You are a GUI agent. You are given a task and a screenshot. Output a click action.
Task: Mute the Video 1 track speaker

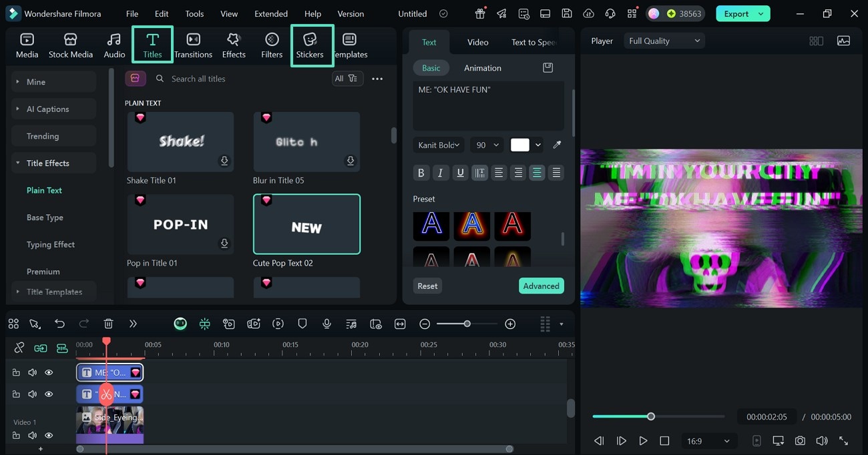click(x=32, y=435)
